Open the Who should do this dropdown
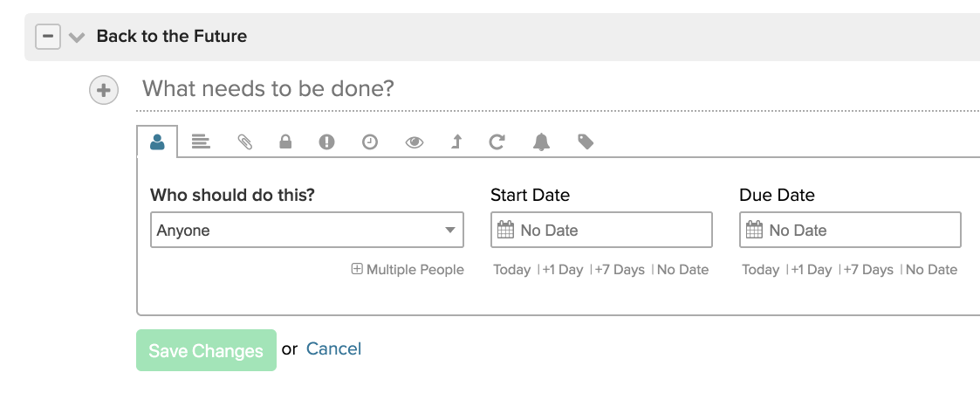The image size is (980, 400). click(x=307, y=230)
